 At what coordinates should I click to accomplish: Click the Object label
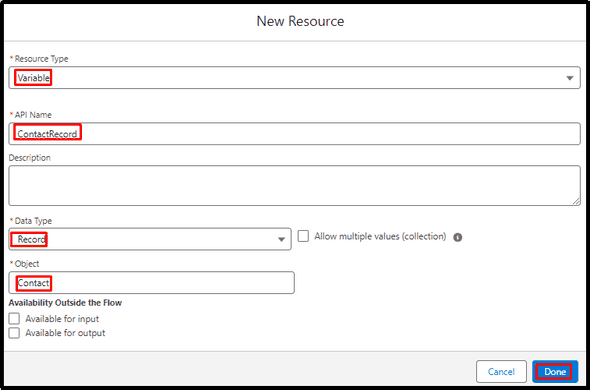pos(27,264)
